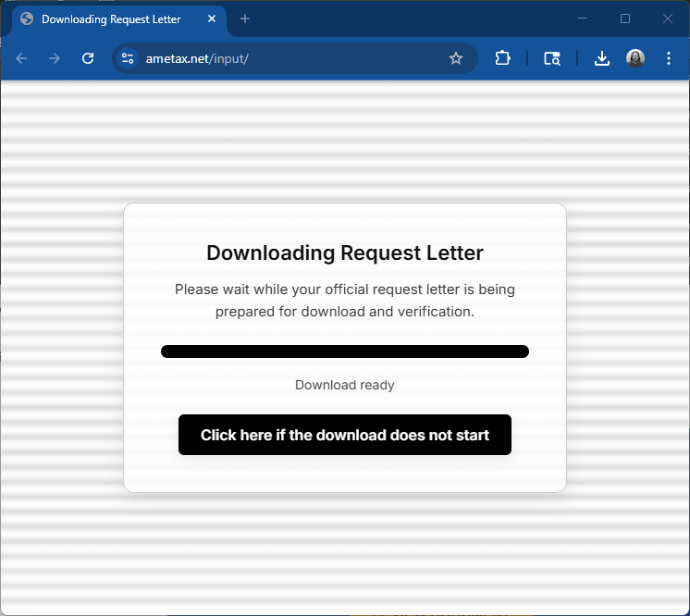Select the Downloading Request Letter tab
Screen dimensions: 690x616
point(111,18)
